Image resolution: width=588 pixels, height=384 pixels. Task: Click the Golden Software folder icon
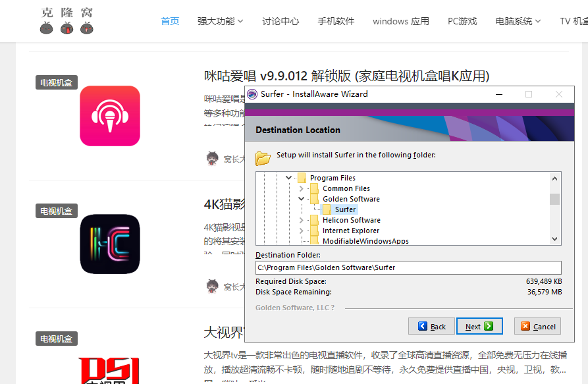[315, 199]
